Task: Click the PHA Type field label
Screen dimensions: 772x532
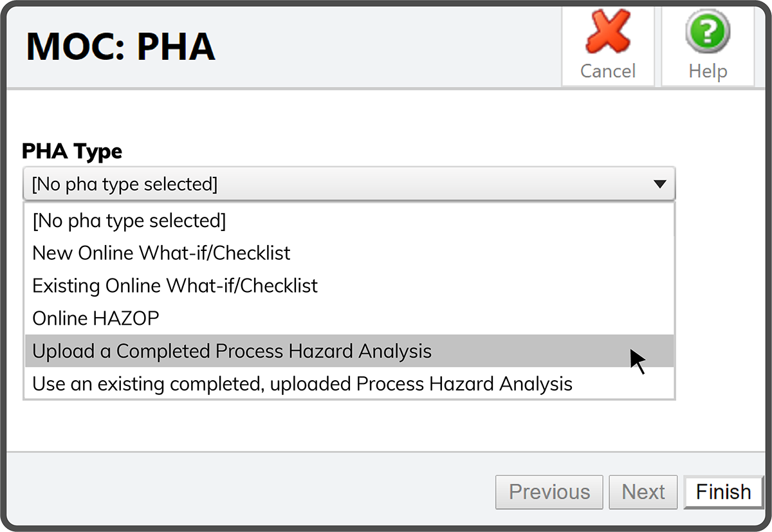Action: coord(72,152)
